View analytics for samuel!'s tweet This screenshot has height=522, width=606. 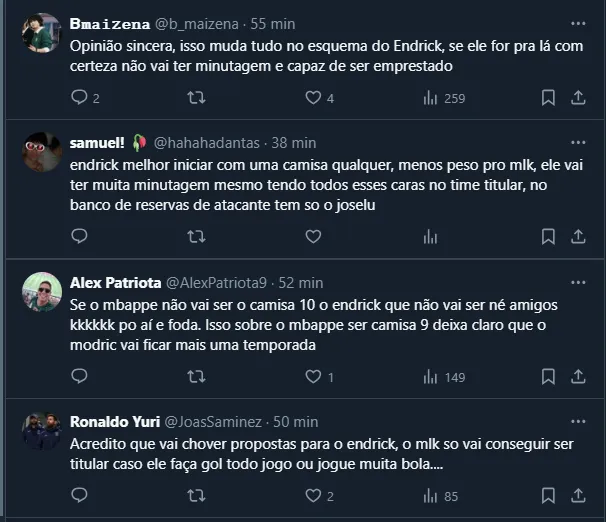coord(431,237)
